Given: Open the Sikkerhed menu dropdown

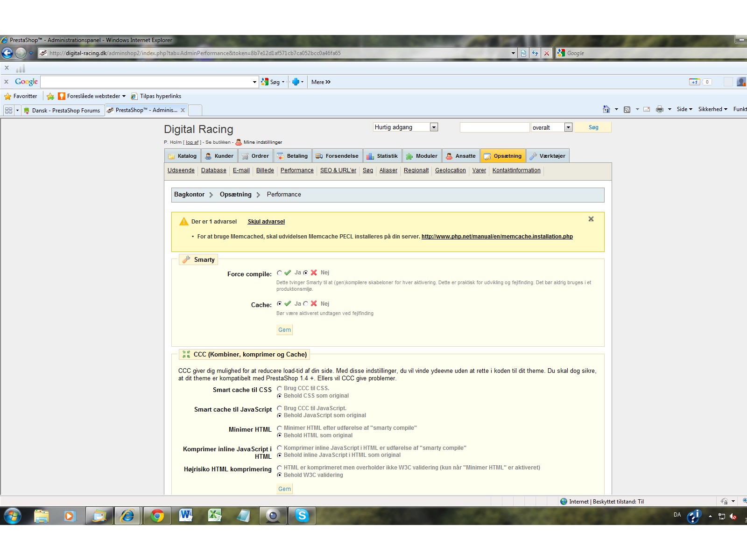Looking at the screenshot, I should pyautogui.click(x=712, y=109).
